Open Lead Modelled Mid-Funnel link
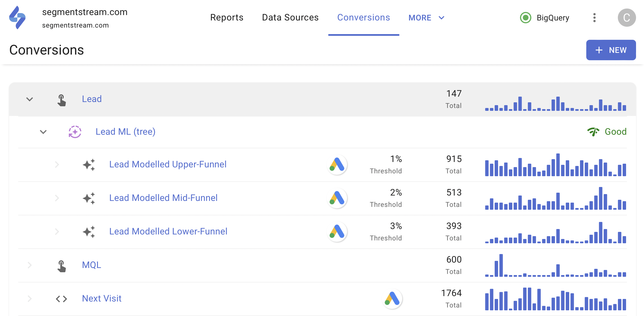 163,198
